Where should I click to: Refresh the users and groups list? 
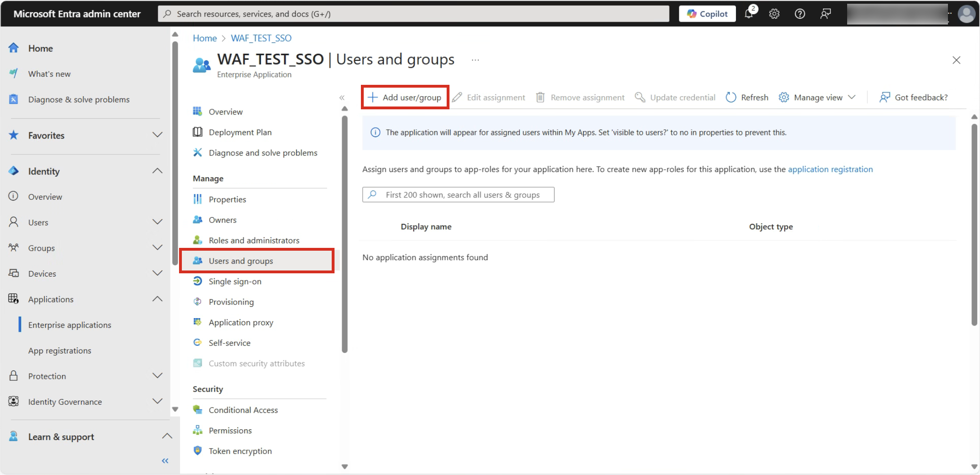(x=747, y=97)
